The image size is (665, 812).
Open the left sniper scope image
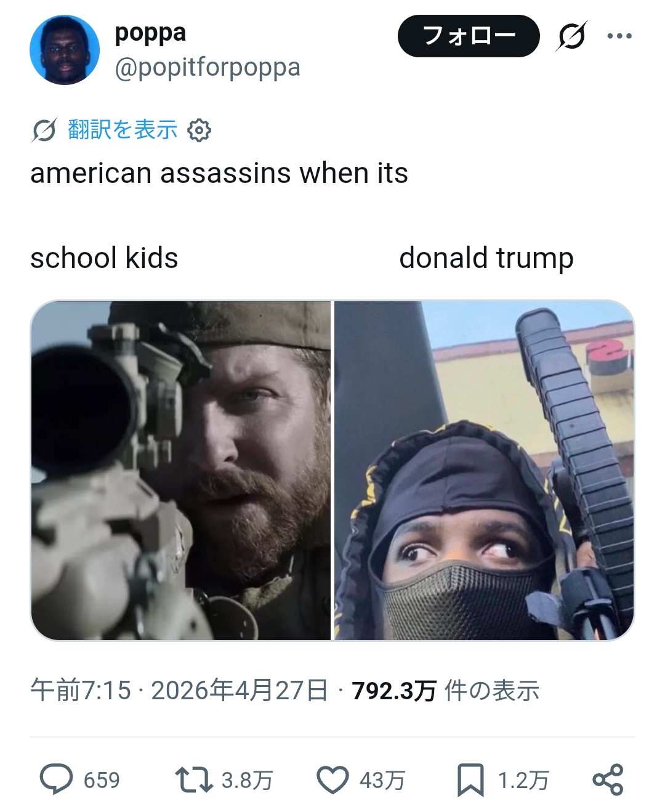point(181,471)
